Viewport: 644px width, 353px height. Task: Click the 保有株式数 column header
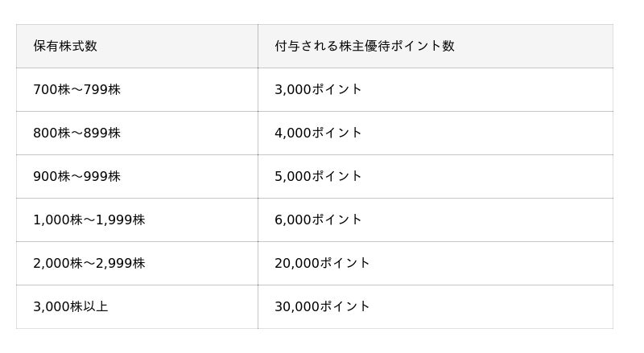coord(65,46)
